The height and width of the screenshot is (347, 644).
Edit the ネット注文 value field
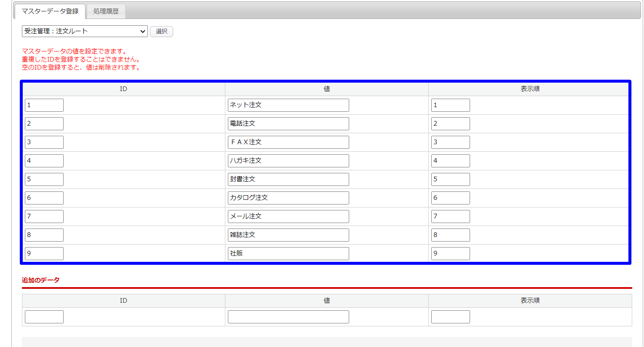(x=288, y=105)
